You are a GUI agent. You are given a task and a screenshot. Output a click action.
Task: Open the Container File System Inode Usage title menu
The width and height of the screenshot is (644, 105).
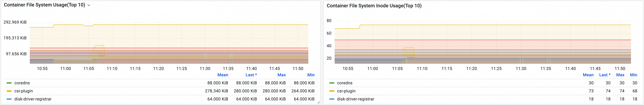[374, 6]
